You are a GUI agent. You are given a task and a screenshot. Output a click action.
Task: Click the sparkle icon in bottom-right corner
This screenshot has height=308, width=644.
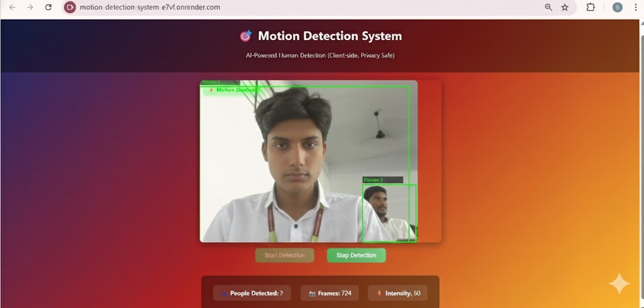619,283
